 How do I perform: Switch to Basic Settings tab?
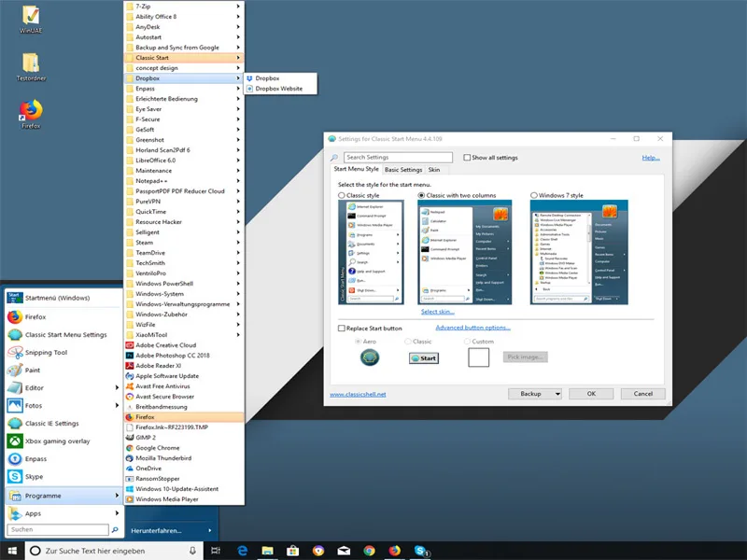(x=403, y=170)
